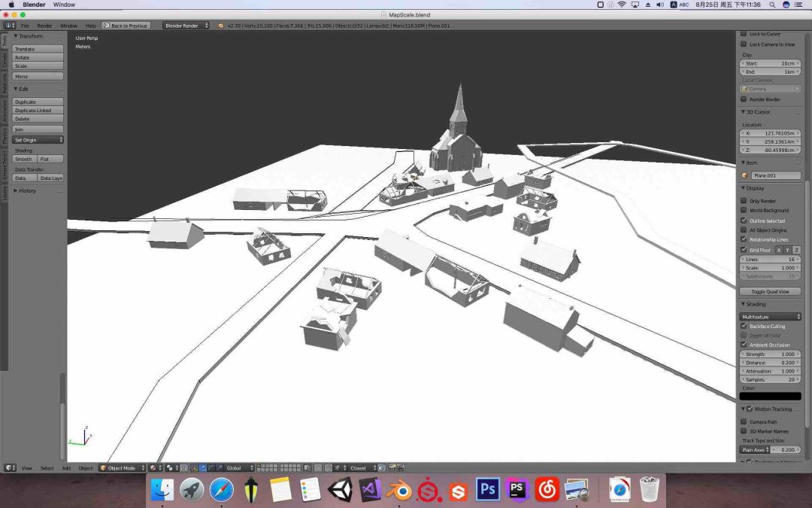Click the Toggle Quad View button
Viewport: 812px width, 508px height.
[x=770, y=291]
